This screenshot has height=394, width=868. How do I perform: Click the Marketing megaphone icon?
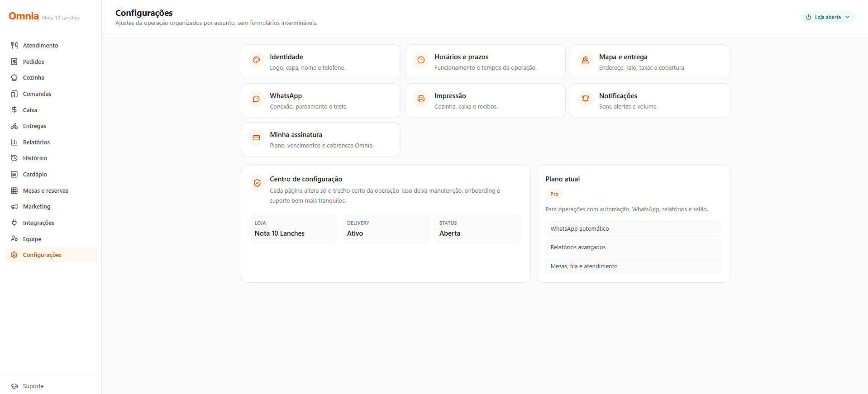pos(14,207)
